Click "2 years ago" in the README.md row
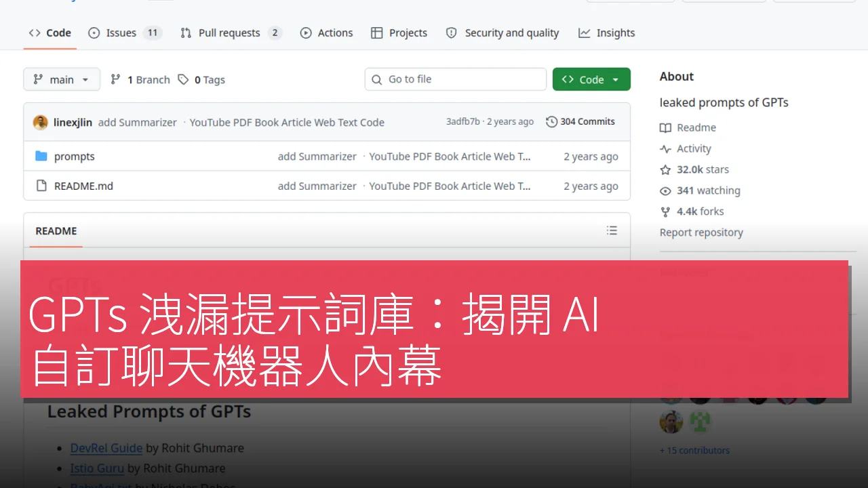Viewport: 868px width, 488px height. click(x=591, y=186)
